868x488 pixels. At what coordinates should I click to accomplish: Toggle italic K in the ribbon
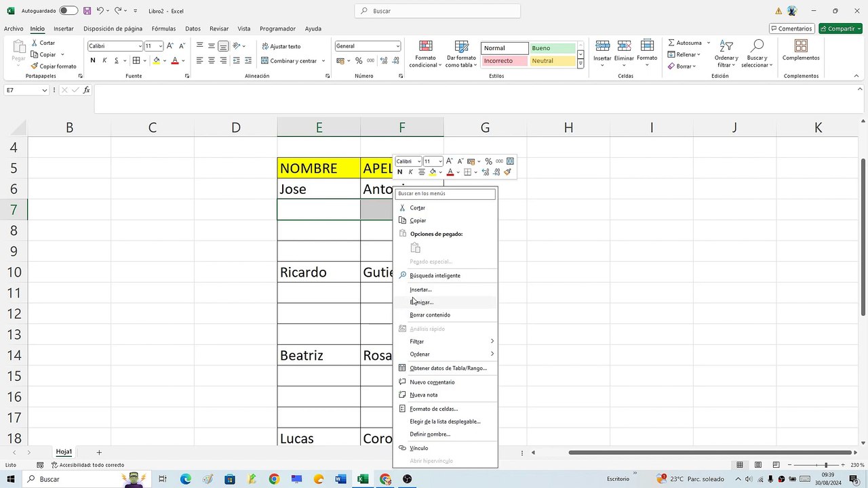coord(104,60)
